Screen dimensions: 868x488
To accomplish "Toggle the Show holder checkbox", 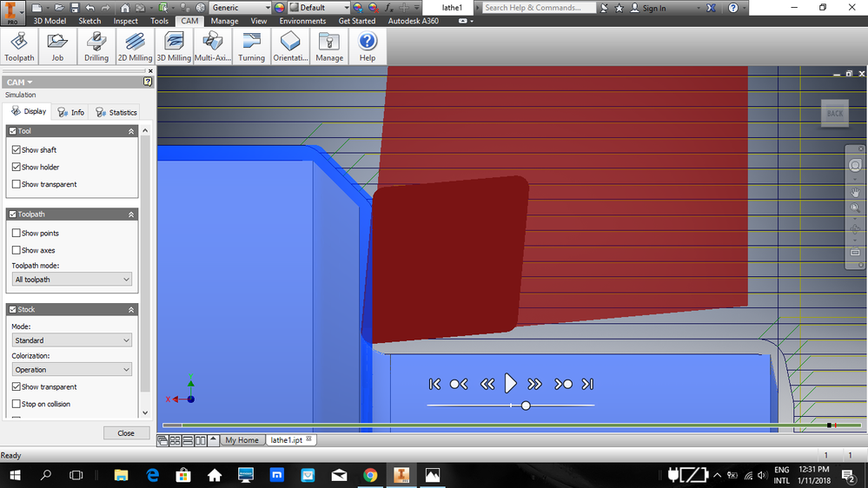I will point(16,167).
